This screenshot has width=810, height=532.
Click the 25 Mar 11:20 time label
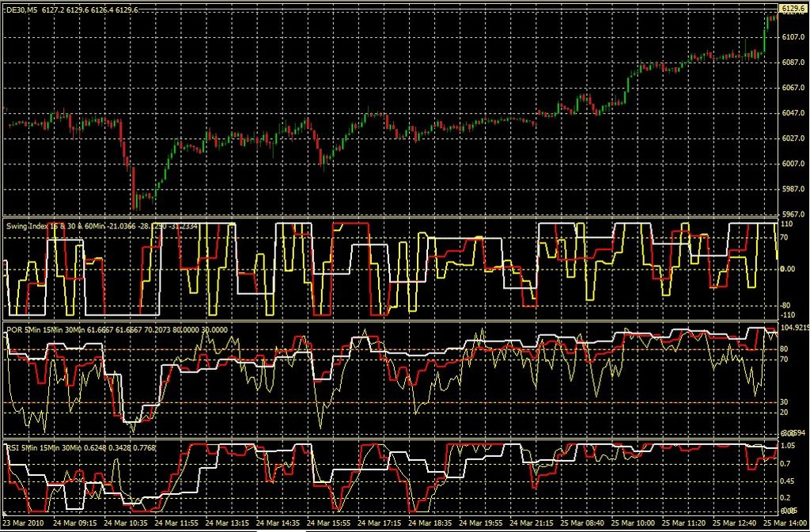point(683,523)
